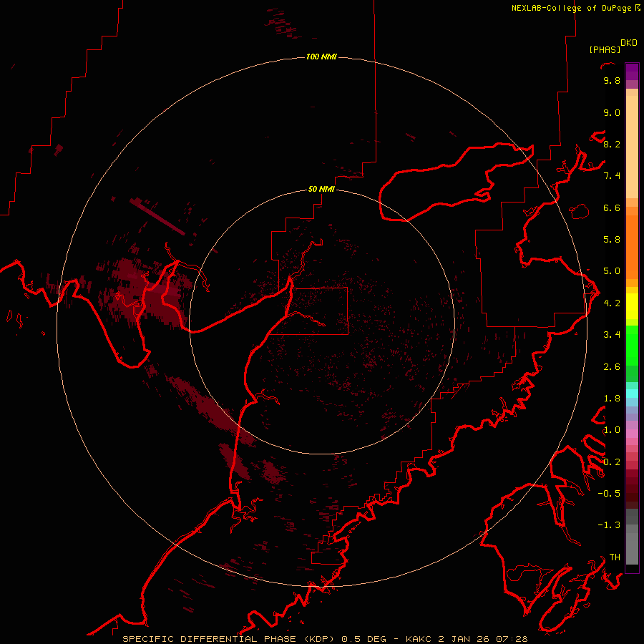This screenshot has width=644, height=644.
Task: Click the 4.2 scale value
Action: (x=612, y=303)
